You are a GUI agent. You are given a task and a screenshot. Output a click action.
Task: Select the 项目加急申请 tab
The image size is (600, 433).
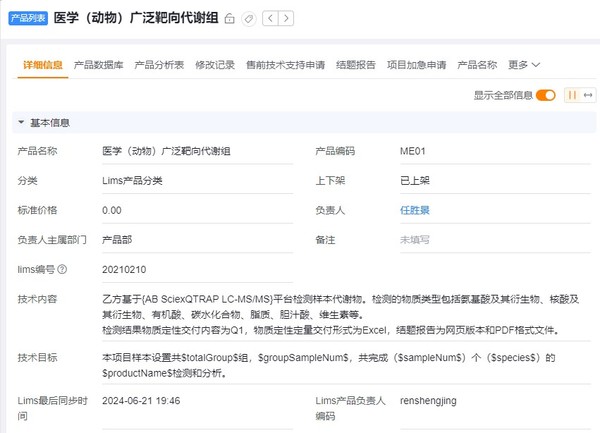point(417,65)
